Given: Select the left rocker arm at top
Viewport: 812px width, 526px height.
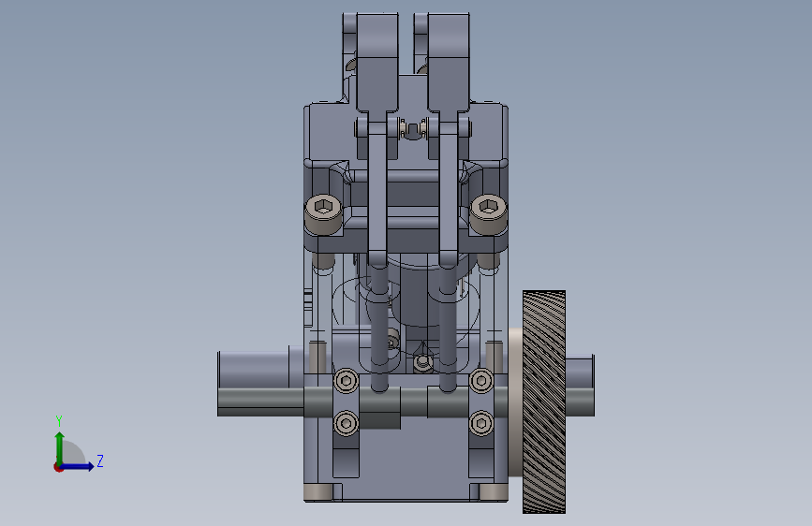Looking at the screenshot, I should (377, 62).
